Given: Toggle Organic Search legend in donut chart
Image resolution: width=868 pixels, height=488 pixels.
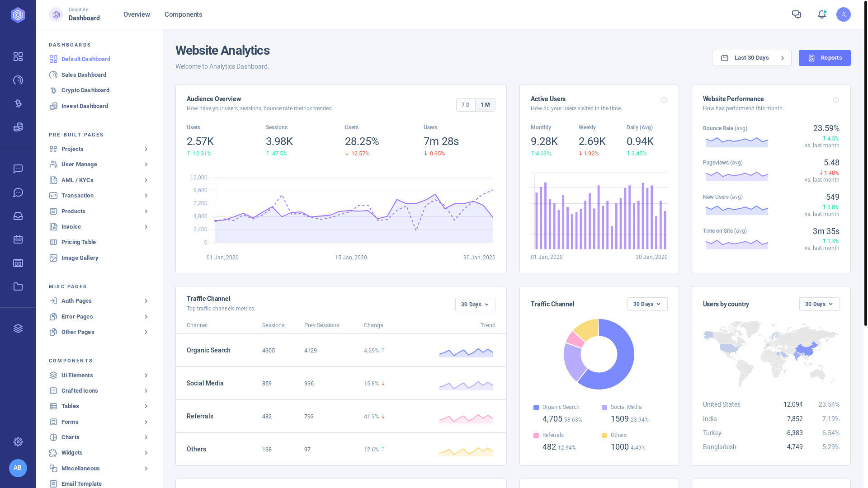Looking at the screenshot, I should pos(560,407).
